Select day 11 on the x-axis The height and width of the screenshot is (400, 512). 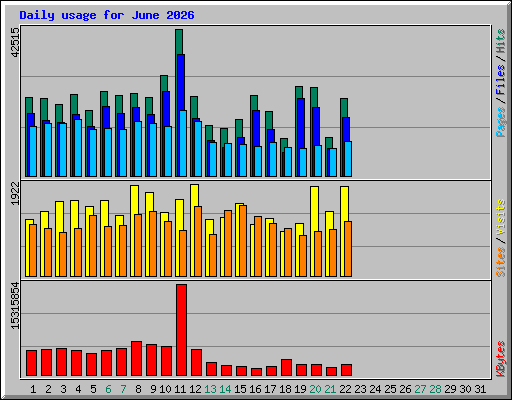tap(180, 389)
